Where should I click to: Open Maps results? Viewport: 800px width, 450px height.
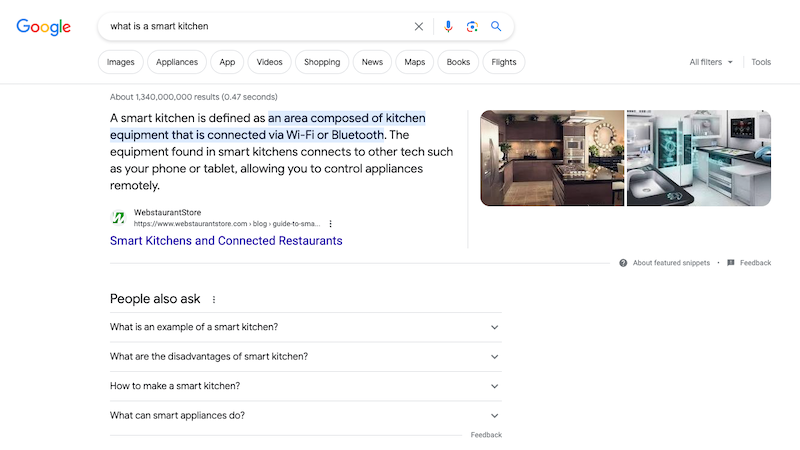pos(414,62)
